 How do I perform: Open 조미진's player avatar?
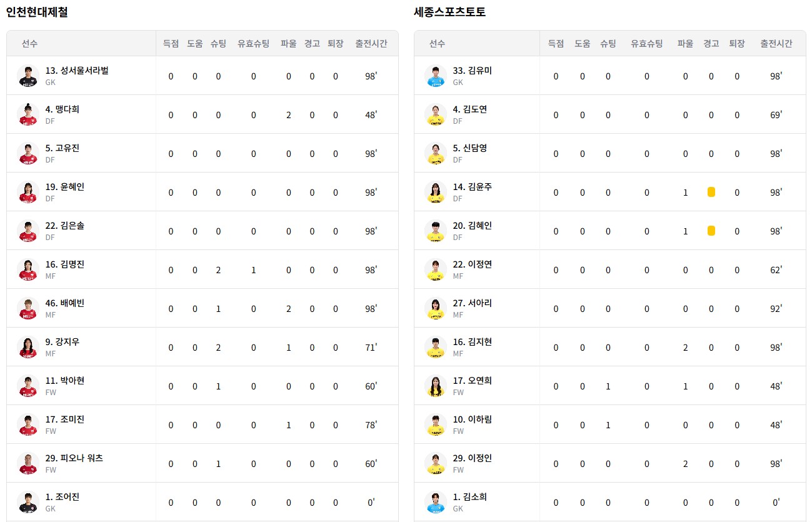point(28,424)
